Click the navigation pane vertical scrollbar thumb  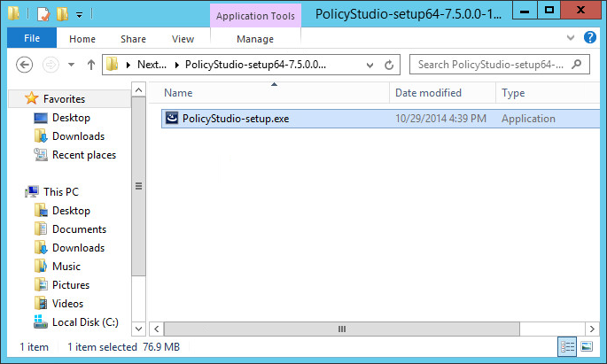[x=138, y=187]
